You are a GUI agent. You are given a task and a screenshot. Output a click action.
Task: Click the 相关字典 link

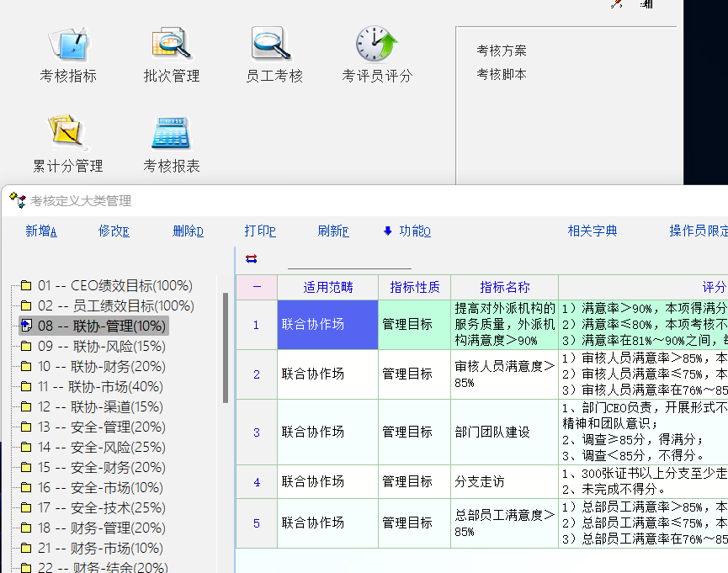(592, 231)
